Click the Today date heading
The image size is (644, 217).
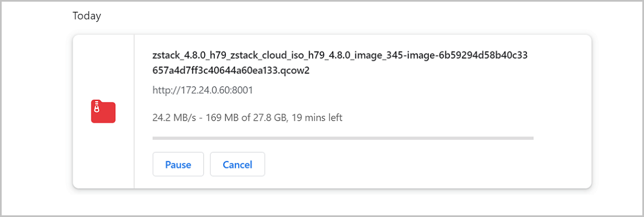pyautogui.click(x=87, y=16)
